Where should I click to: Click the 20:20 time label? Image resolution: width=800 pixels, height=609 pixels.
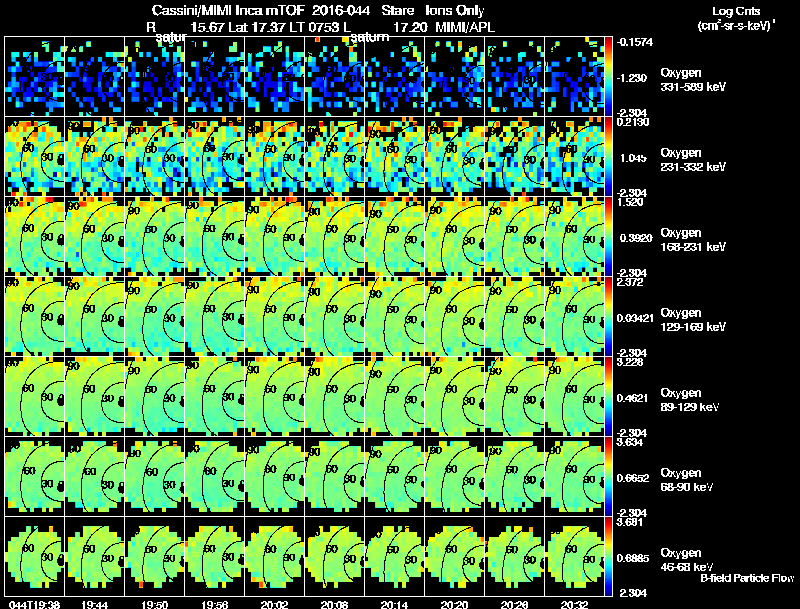click(x=454, y=604)
